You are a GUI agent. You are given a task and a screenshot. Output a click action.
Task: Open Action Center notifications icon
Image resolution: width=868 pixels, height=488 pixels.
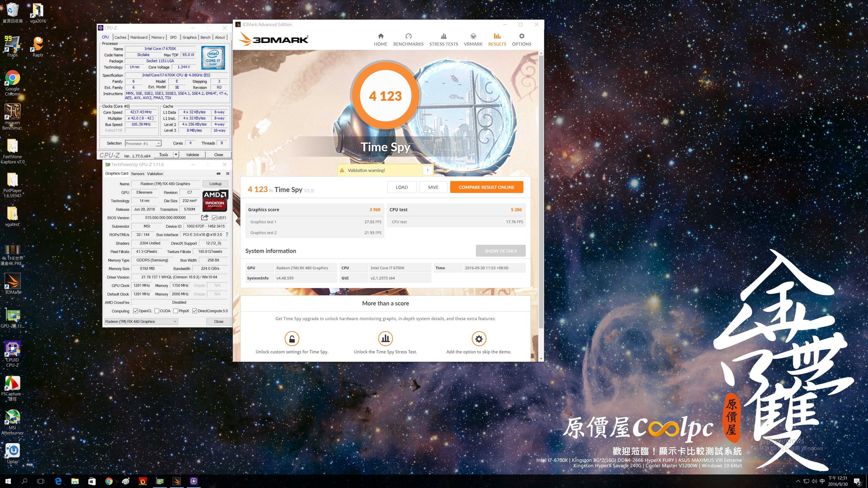[x=858, y=482]
